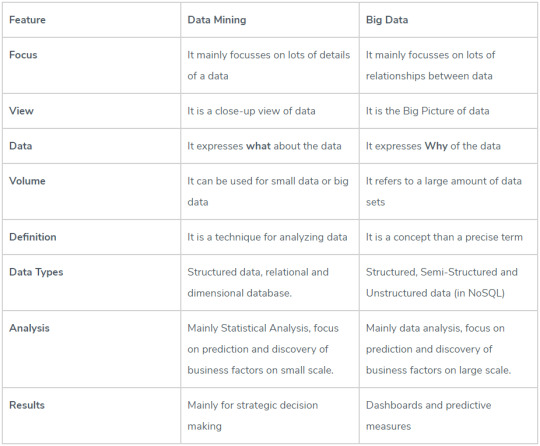This screenshot has width=540, height=446.
Task: Select the 'Unstructured data (in NoSQL)' text
Action: [x=435, y=293]
